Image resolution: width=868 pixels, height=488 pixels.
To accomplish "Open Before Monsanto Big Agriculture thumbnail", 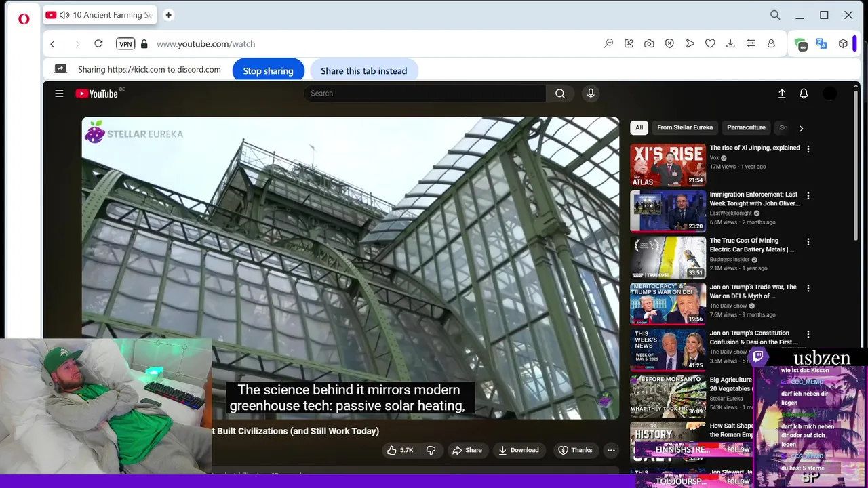I will [668, 396].
